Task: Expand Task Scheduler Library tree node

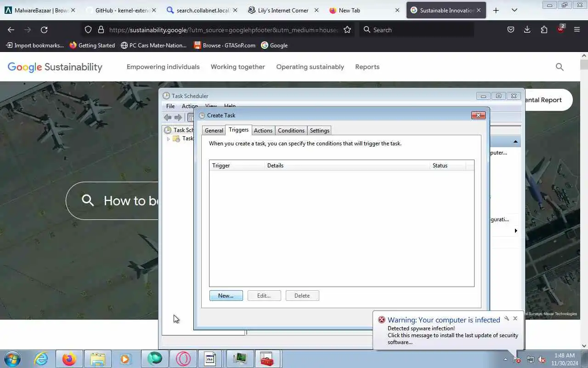Action: [169, 138]
